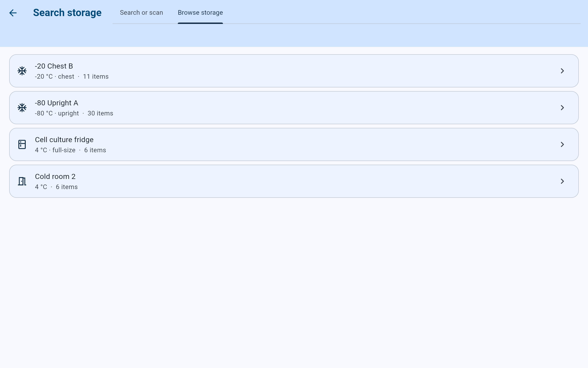Click the Cold room 2 title

click(x=55, y=176)
